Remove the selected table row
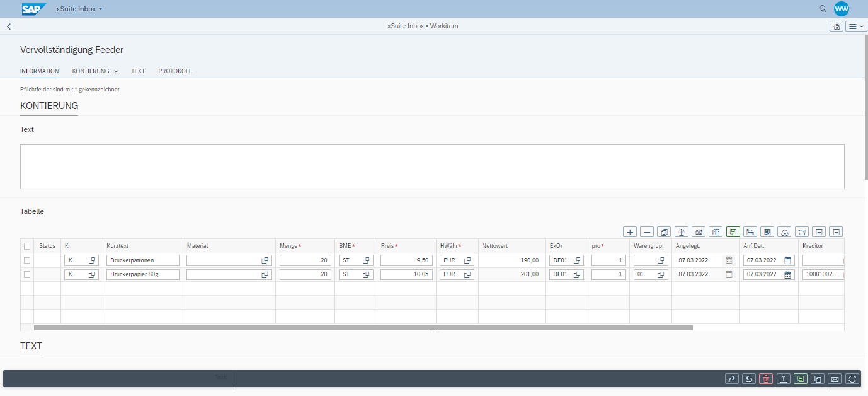This screenshot has width=868, height=396. [x=646, y=231]
